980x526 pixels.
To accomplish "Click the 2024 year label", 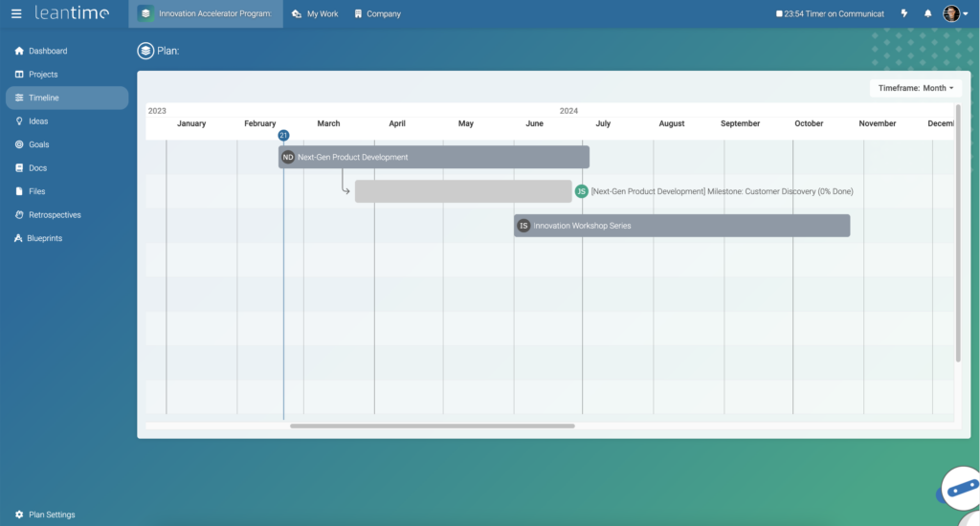I will coord(568,111).
